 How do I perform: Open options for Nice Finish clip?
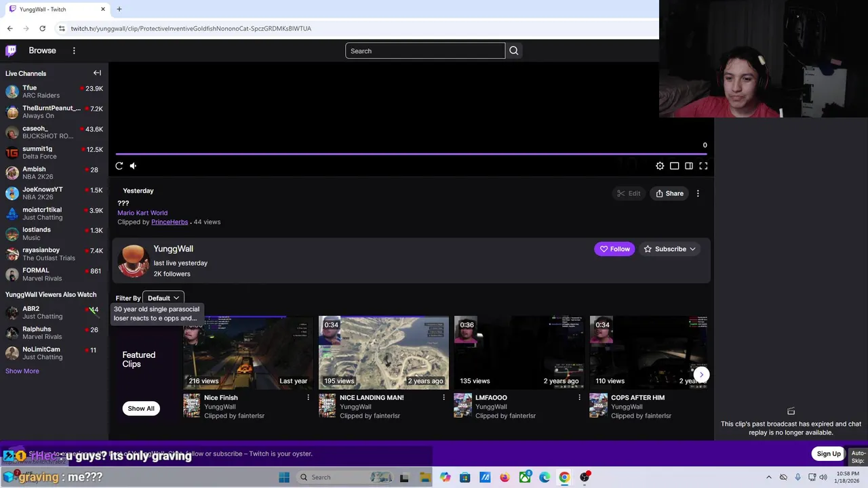coord(308,398)
